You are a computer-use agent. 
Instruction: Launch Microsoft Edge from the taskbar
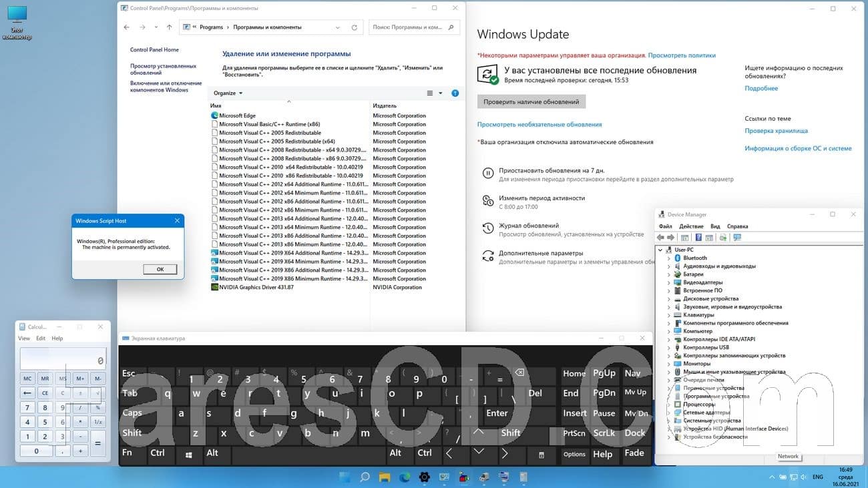tap(405, 477)
